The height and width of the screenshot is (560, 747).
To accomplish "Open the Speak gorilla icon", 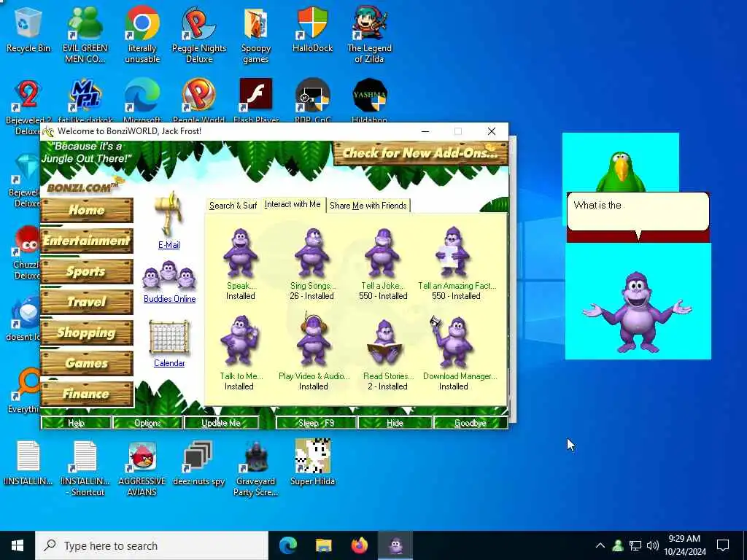I will (241, 253).
